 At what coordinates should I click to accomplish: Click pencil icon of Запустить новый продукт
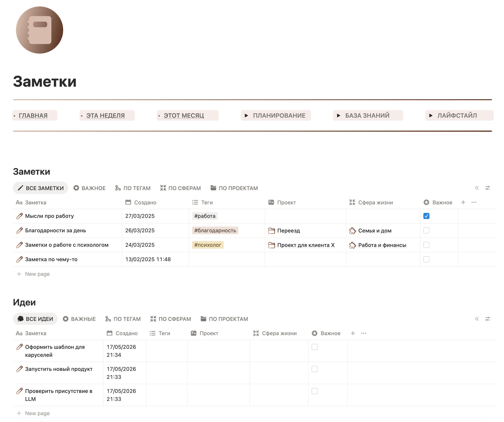pyautogui.click(x=19, y=369)
